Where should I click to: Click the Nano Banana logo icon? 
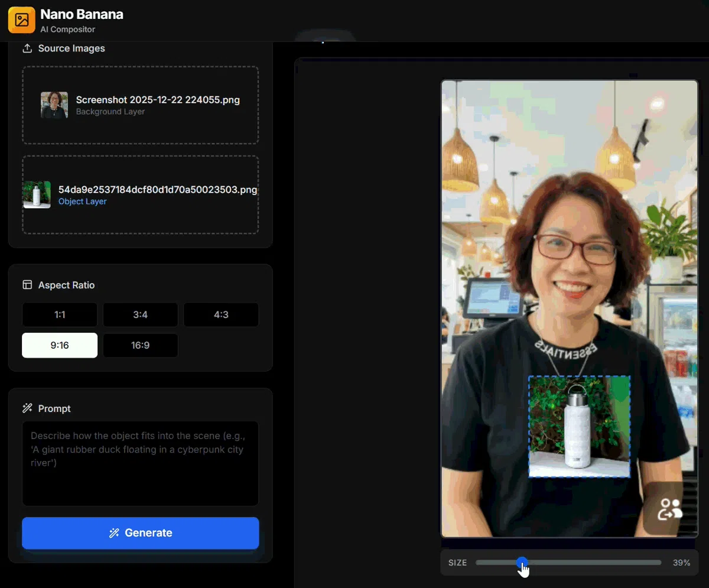[x=22, y=20]
